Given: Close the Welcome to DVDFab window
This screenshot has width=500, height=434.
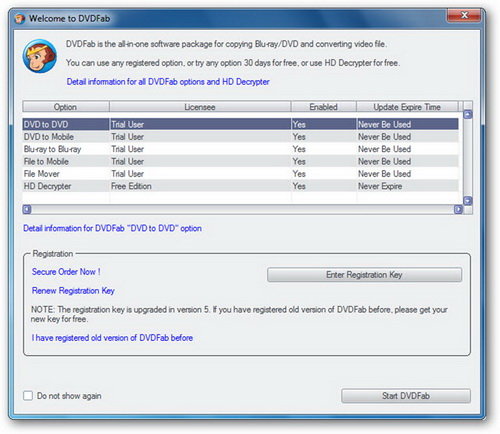Looking at the screenshot, I should pos(464,15).
